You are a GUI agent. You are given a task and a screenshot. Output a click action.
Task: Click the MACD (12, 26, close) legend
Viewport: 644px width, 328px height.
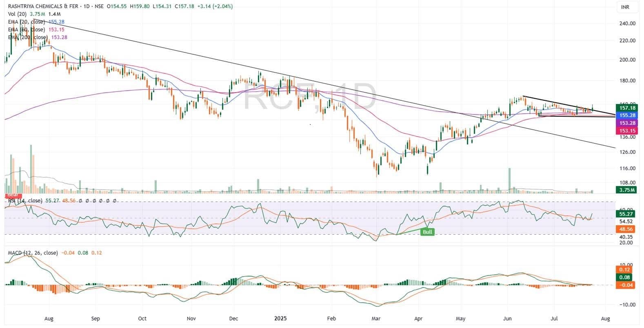coord(33,253)
